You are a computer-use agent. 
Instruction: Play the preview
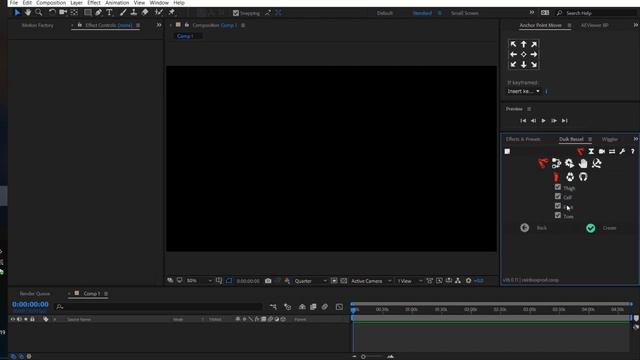coord(543,121)
